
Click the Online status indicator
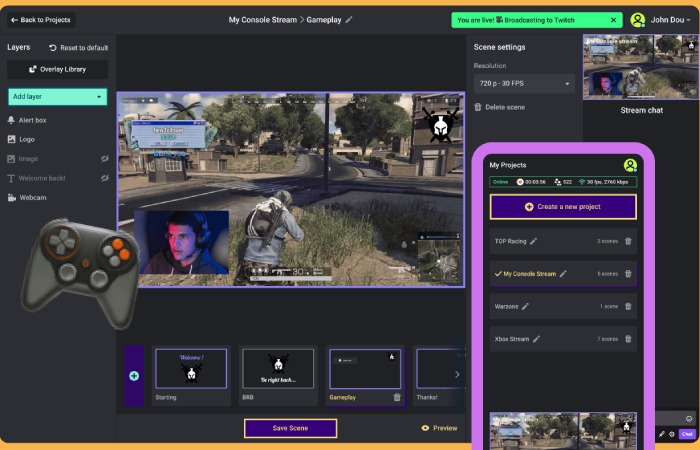tap(500, 182)
